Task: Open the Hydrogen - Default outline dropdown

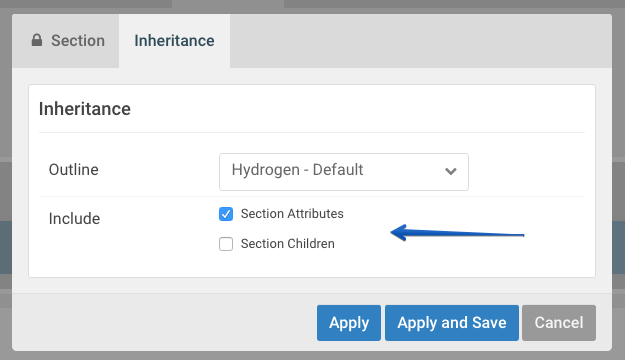Action: coord(344,172)
